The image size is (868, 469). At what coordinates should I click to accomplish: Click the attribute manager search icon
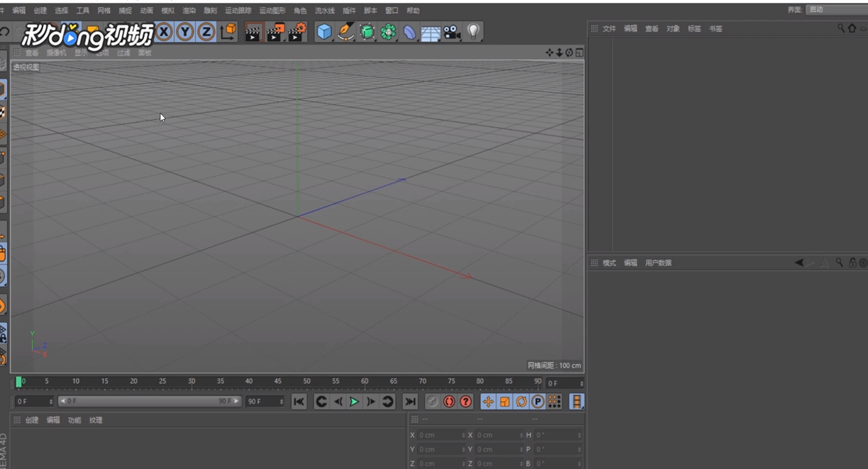[839, 263]
